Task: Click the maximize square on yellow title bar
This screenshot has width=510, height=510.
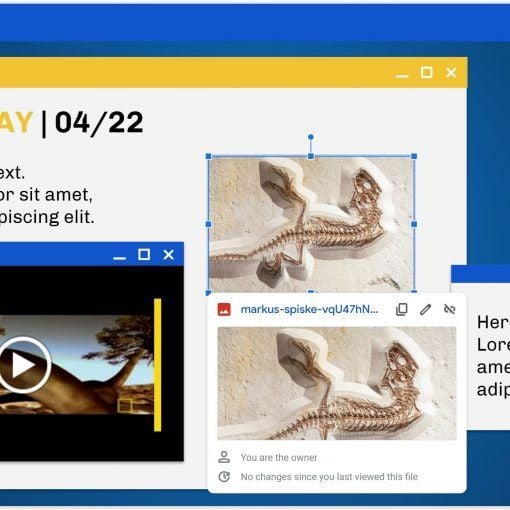Action: pyautogui.click(x=427, y=72)
